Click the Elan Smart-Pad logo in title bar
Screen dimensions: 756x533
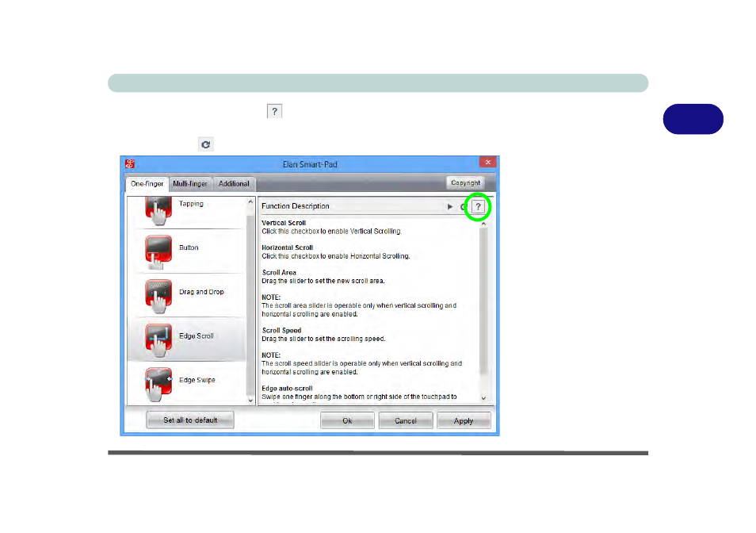[130, 164]
